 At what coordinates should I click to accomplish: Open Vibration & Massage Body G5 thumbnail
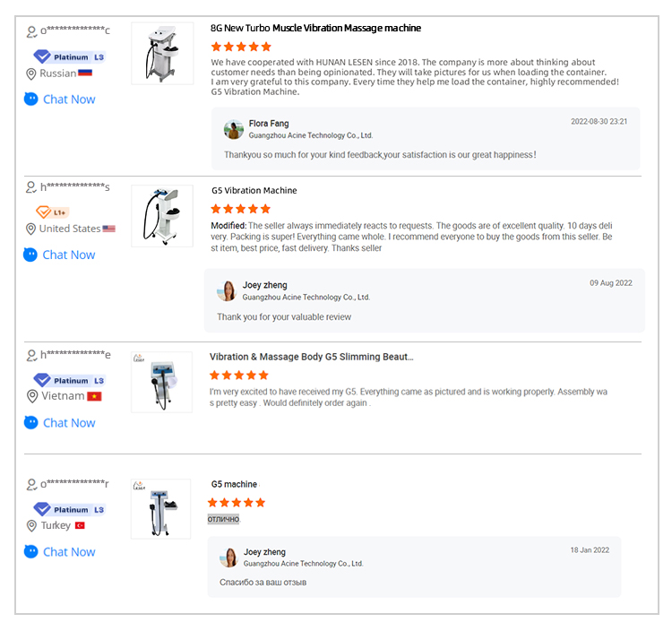162,382
